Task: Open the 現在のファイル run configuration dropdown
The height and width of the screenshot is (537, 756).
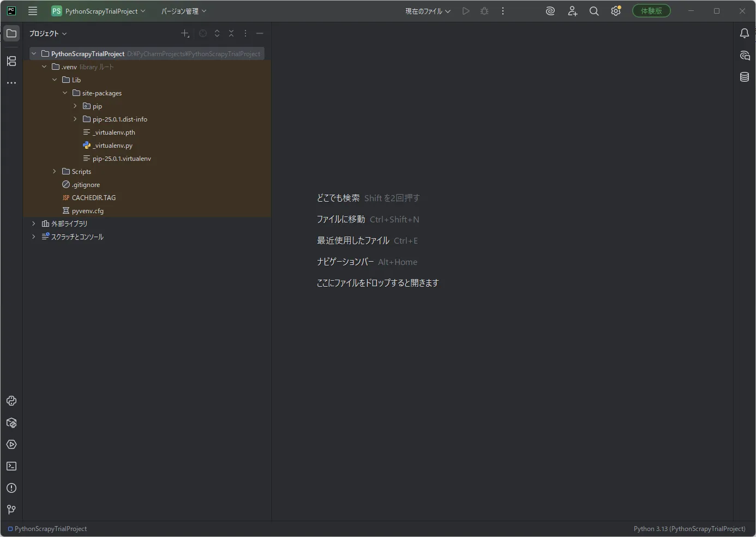Action: tap(428, 11)
